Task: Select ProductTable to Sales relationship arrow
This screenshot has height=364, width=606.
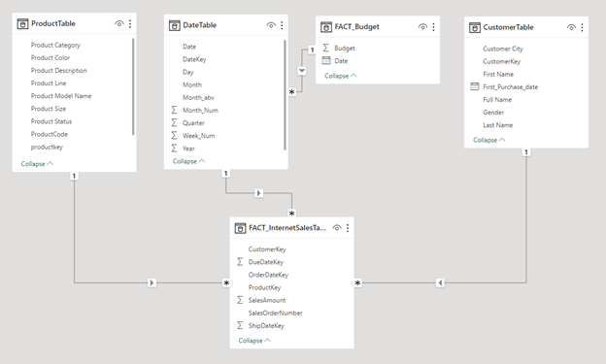Action: [151, 282]
